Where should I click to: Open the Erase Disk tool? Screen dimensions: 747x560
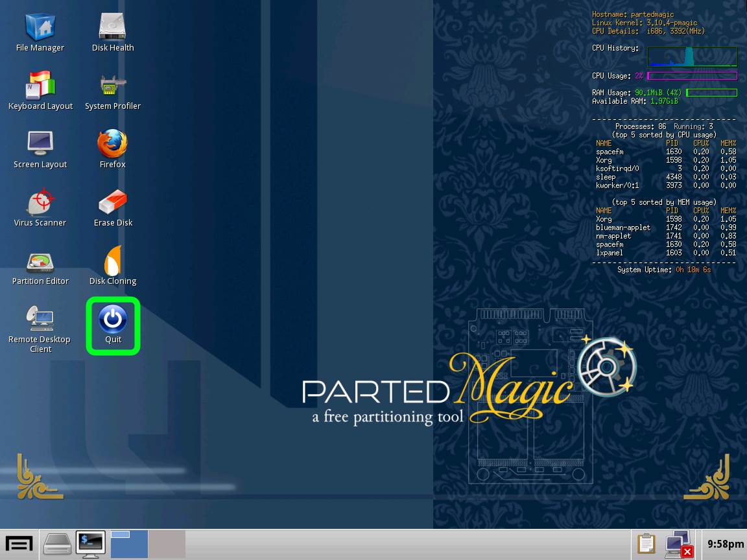click(x=112, y=207)
